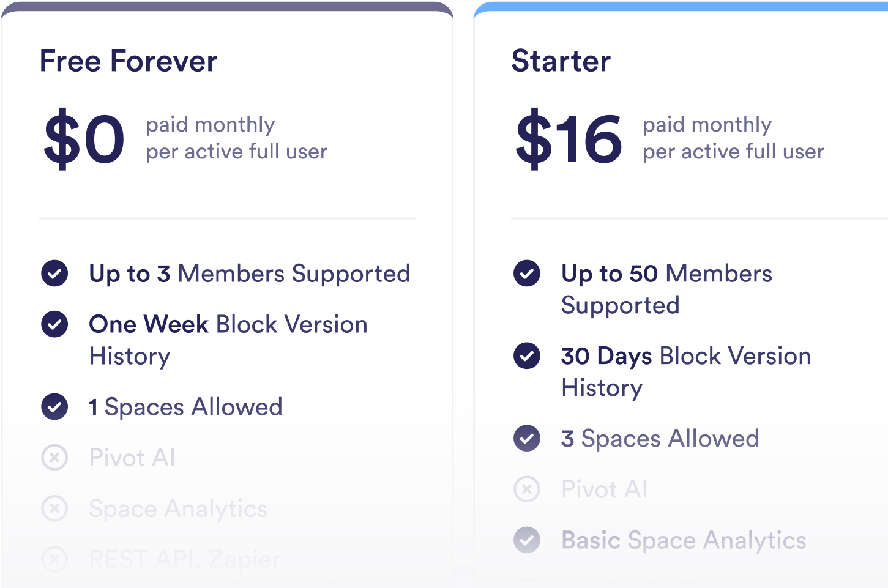Click checkmark icon beside Up to 3 Members
Screen dimensions: 888x588
click(54, 274)
